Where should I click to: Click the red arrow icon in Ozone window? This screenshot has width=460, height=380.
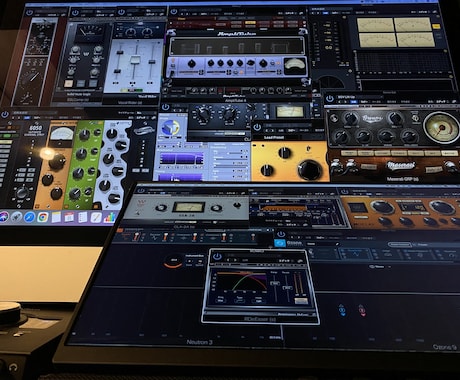click(362, 310)
